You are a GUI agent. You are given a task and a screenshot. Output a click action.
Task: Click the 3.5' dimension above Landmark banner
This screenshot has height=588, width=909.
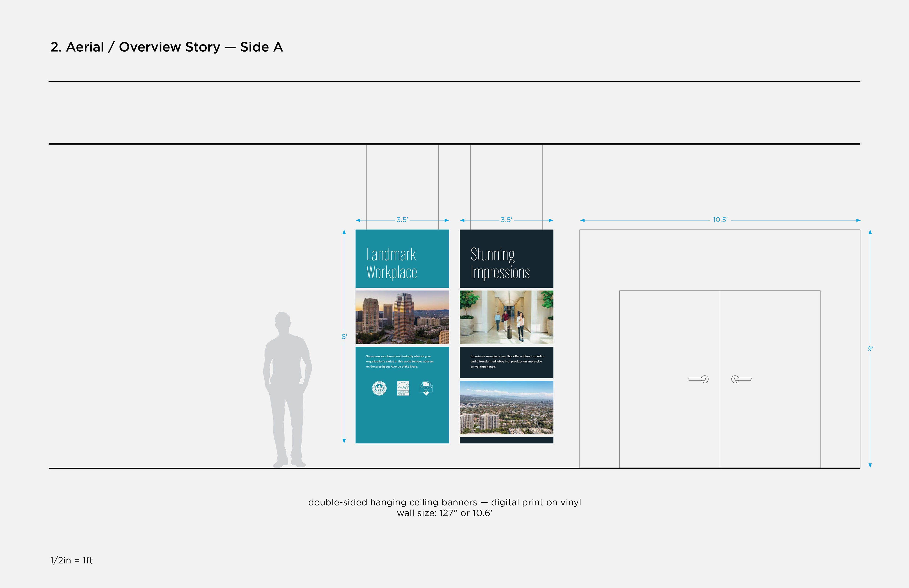tap(402, 220)
